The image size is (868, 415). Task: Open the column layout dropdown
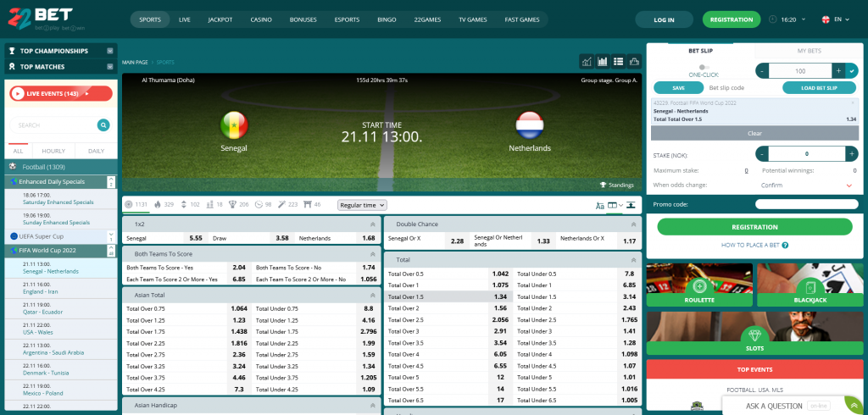615,205
